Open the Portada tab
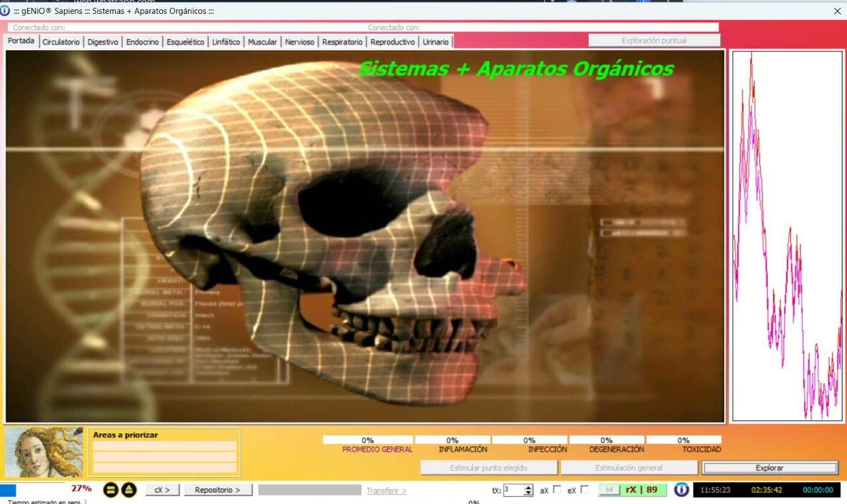The image size is (847, 504). tap(21, 41)
